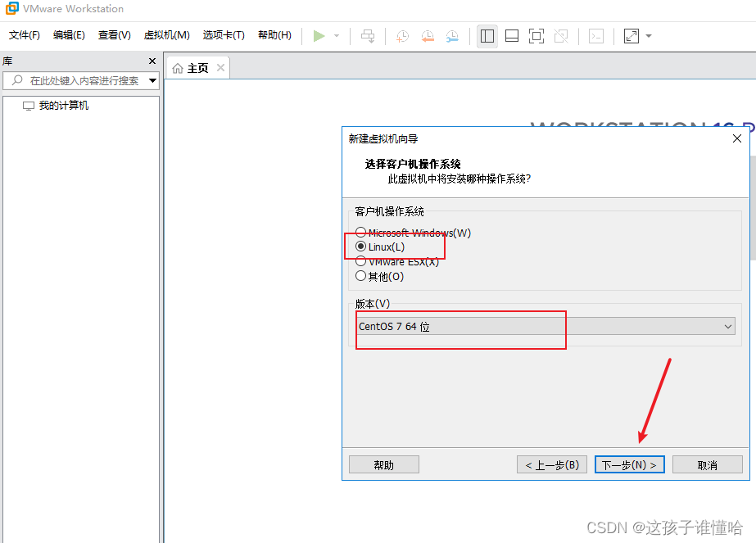
Task: Focus the library search input field
Action: pyautogui.click(x=80, y=80)
